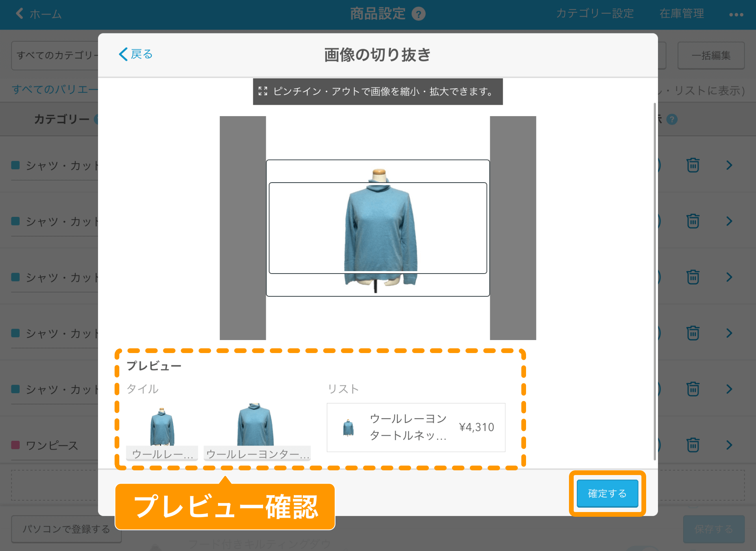Open the すべてのカテゴリー dropdown
The image size is (756, 551).
point(55,55)
